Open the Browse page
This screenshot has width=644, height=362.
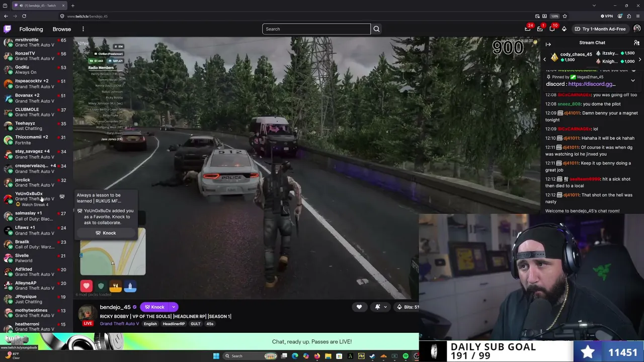pos(62,29)
